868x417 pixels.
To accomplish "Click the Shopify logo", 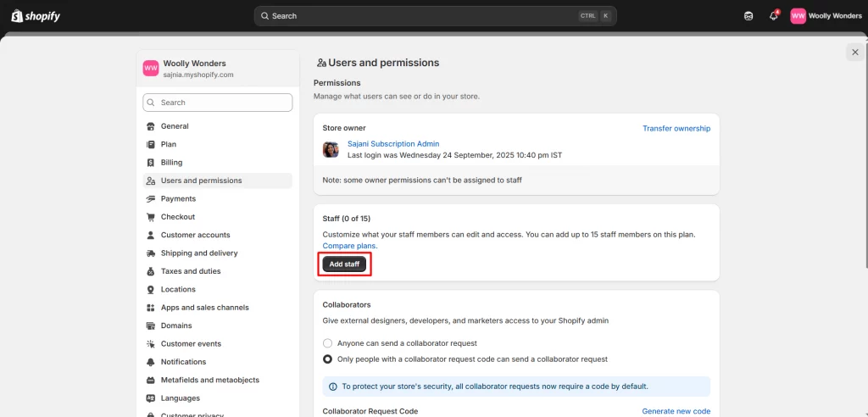I will (36, 16).
